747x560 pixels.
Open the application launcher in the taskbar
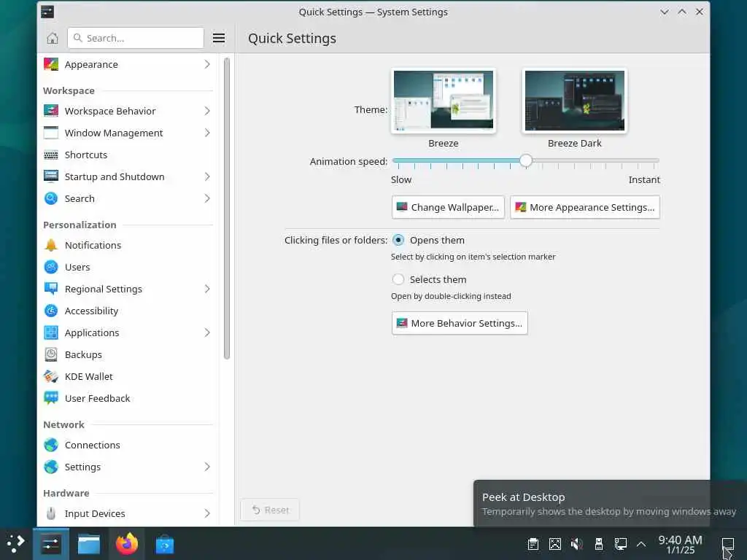tap(16, 544)
